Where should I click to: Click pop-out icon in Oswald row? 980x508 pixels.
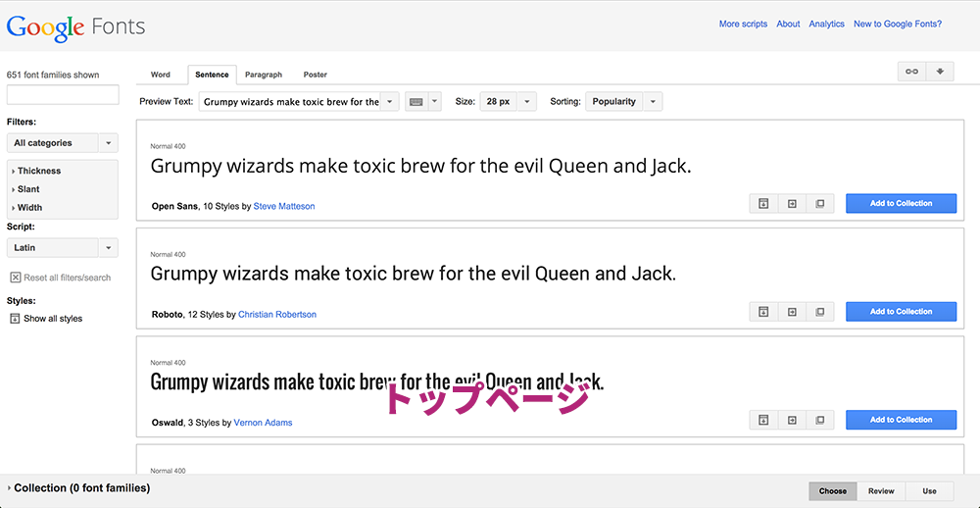(x=820, y=420)
